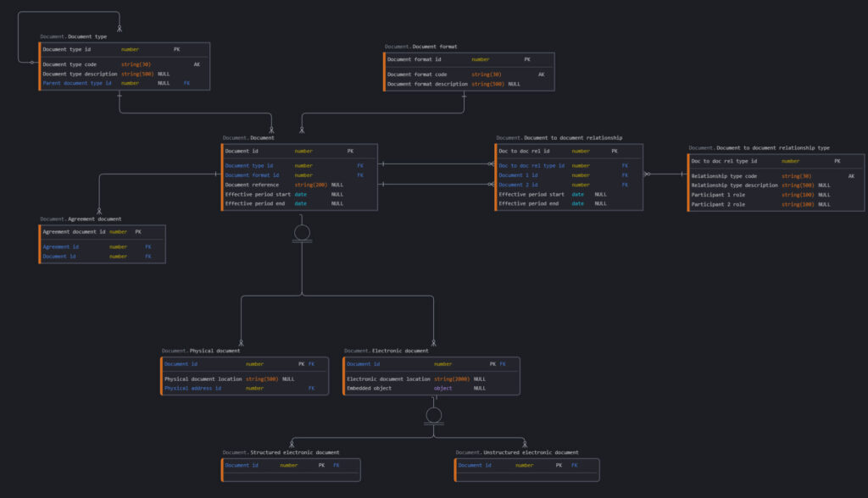Image resolution: width=868 pixels, height=498 pixels.
Task: Select the Structured electronic document table title
Action: click(x=281, y=453)
